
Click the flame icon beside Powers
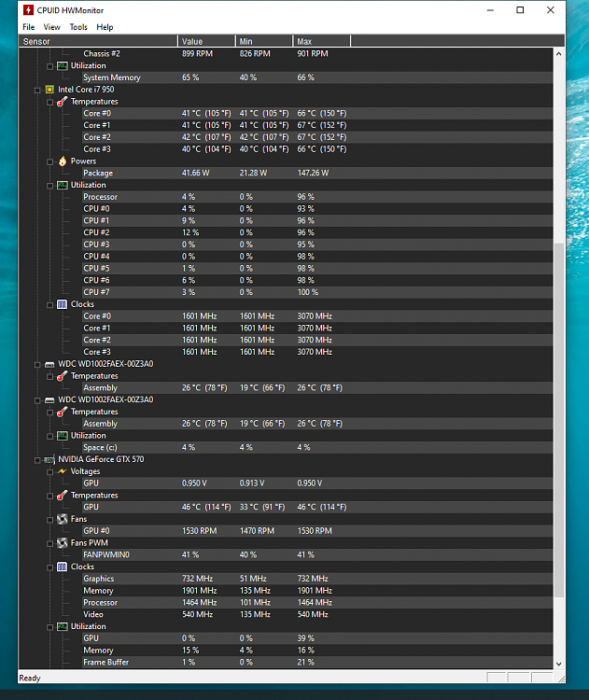pyautogui.click(x=62, y=161)
